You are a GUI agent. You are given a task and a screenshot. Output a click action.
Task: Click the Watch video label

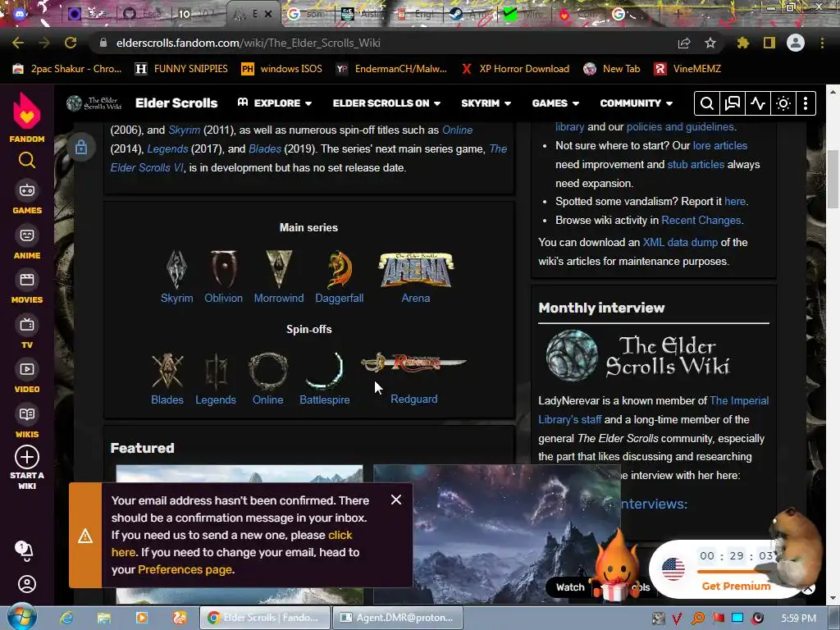tap(570, 587)
